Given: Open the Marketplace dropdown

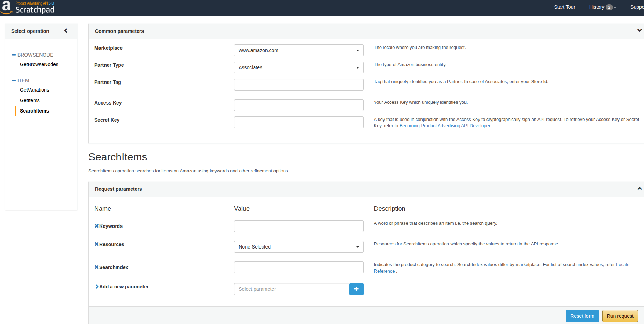Looking at the screenshot, I should 299,50.
